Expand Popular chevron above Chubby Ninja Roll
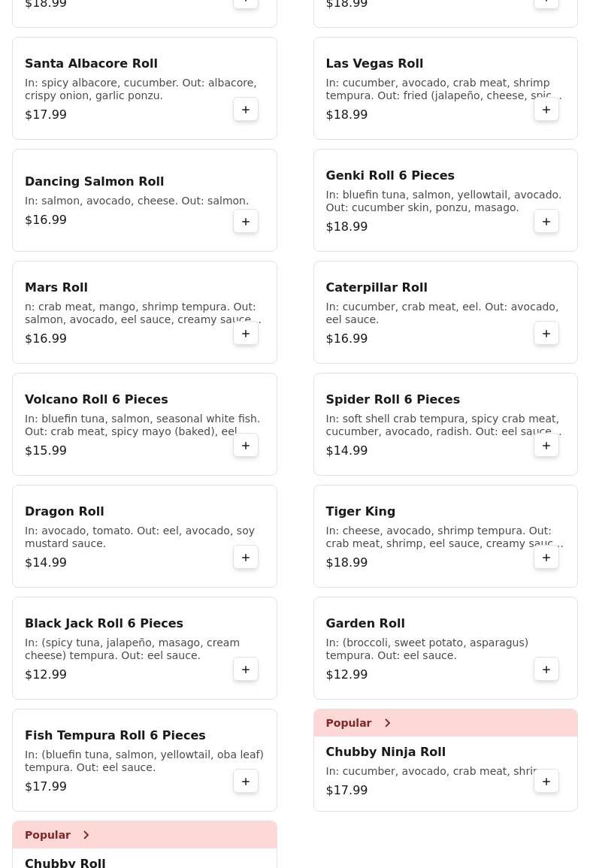Screen dimensions: 590x868 tap(387, 723)
